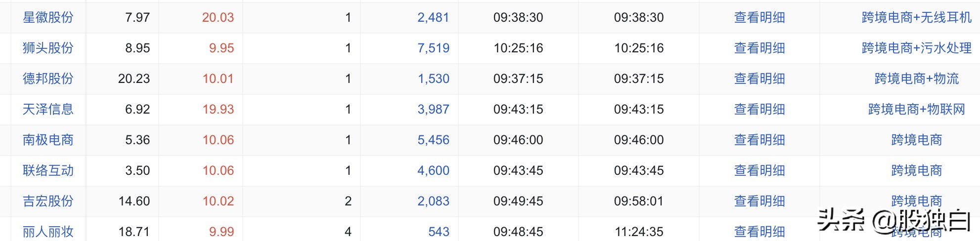Screen dimensions: 980x241
Task: Open the 狮头股份 stock link
Action: (x=48, y=48)
